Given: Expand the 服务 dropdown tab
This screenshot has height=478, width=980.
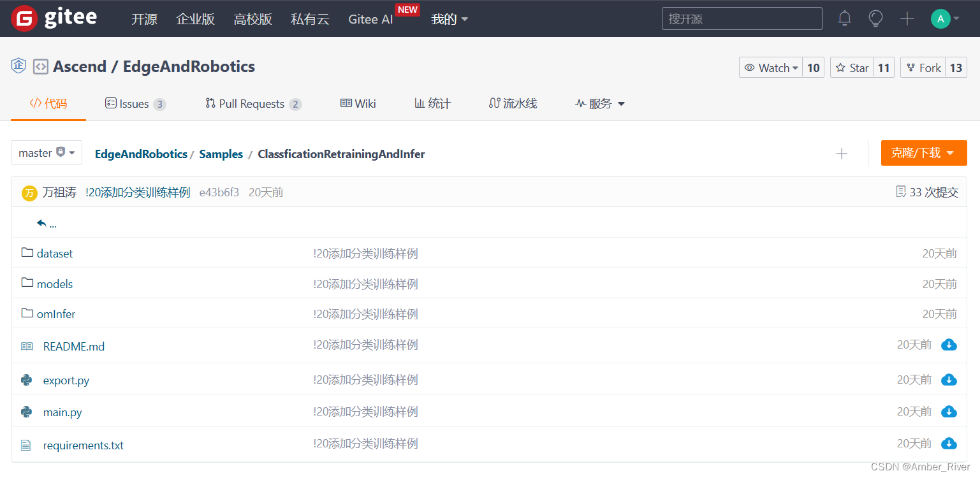Looking at the screenshot, I should tap(600, 103).
